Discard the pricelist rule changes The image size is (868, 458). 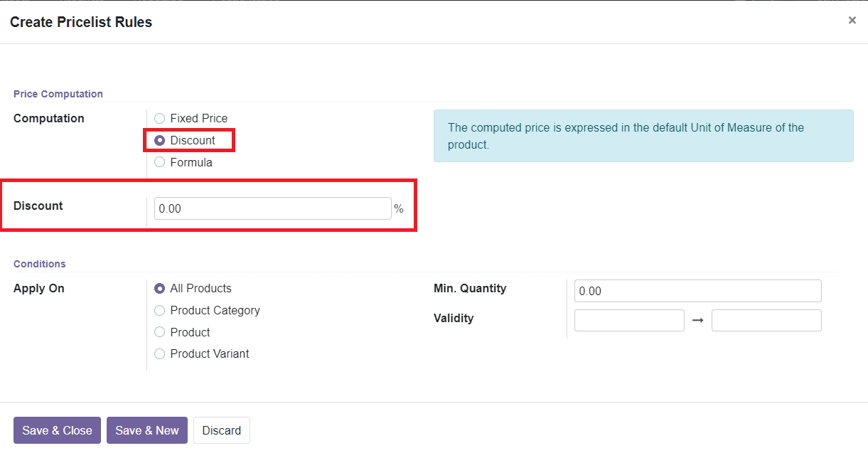tap(221, 430)
